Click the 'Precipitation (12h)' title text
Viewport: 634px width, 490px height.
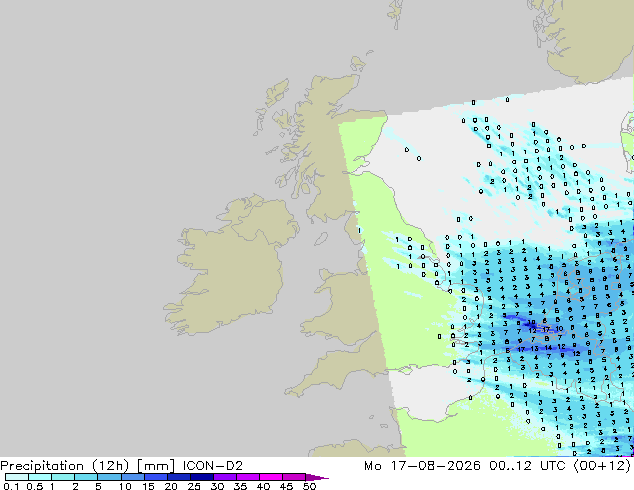64,466
